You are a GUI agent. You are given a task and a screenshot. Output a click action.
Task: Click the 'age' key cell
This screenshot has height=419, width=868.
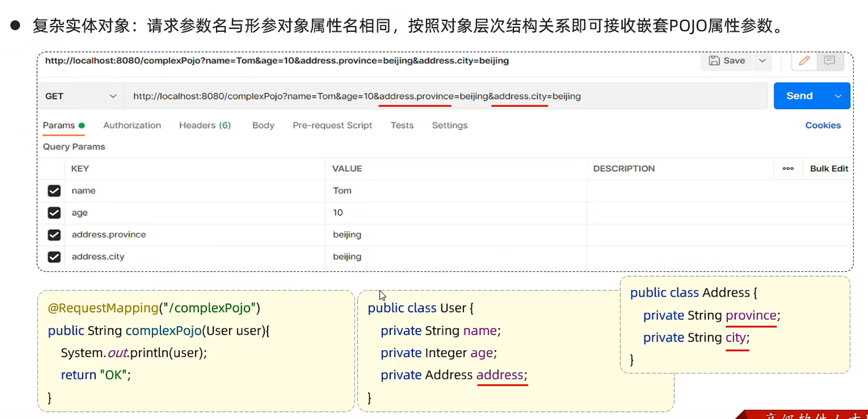[195, 212]
